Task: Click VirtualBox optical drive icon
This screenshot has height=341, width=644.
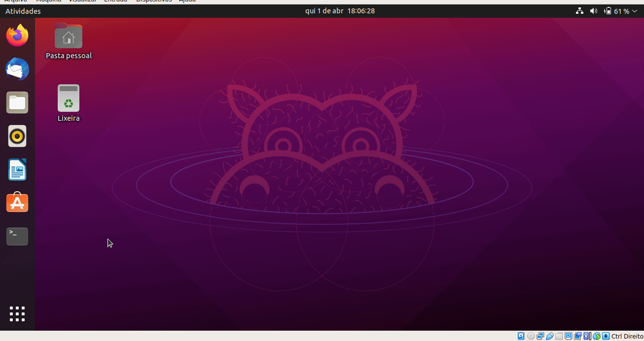Action: click(531, 336)
